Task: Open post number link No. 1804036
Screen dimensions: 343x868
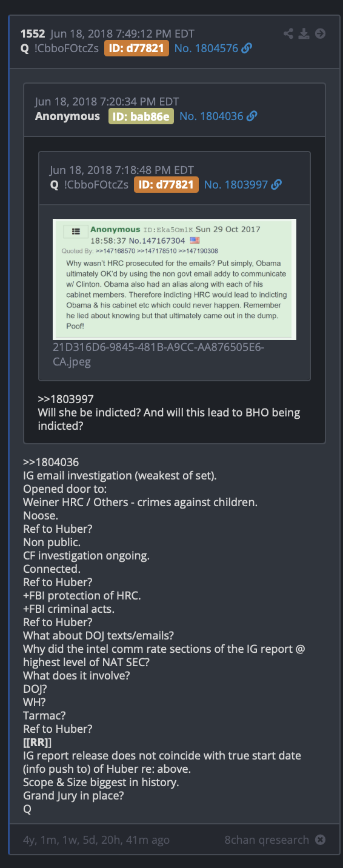Action: pyautogui.click(x=211, y=116)
